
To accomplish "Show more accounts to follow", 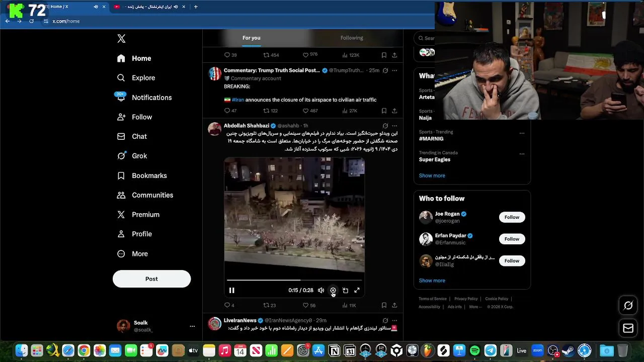I will tap(432, 281).
